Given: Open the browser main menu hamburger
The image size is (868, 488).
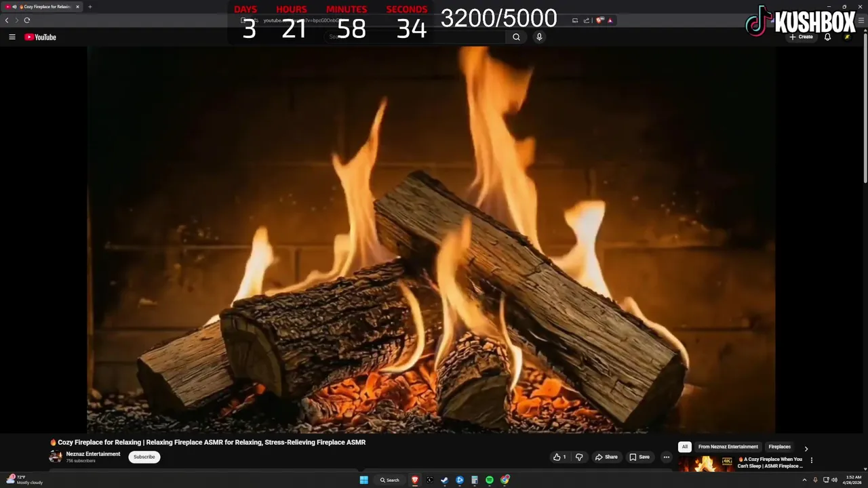Looking at the screenshot, I should pos(861,20).
